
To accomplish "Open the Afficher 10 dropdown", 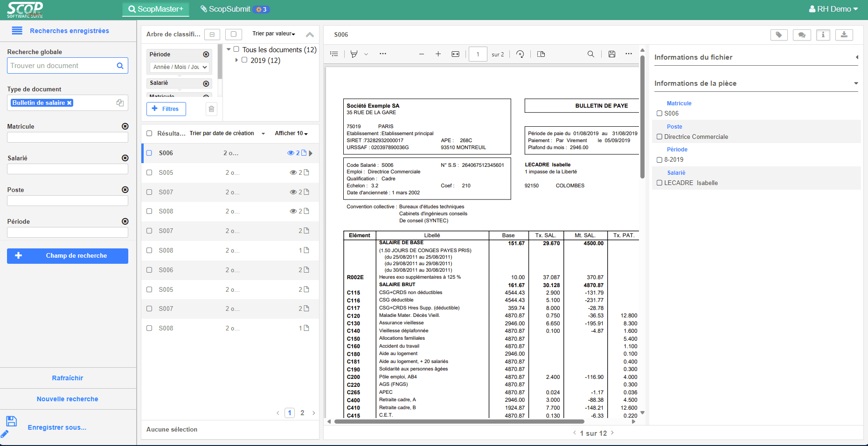I will [292, 133].
